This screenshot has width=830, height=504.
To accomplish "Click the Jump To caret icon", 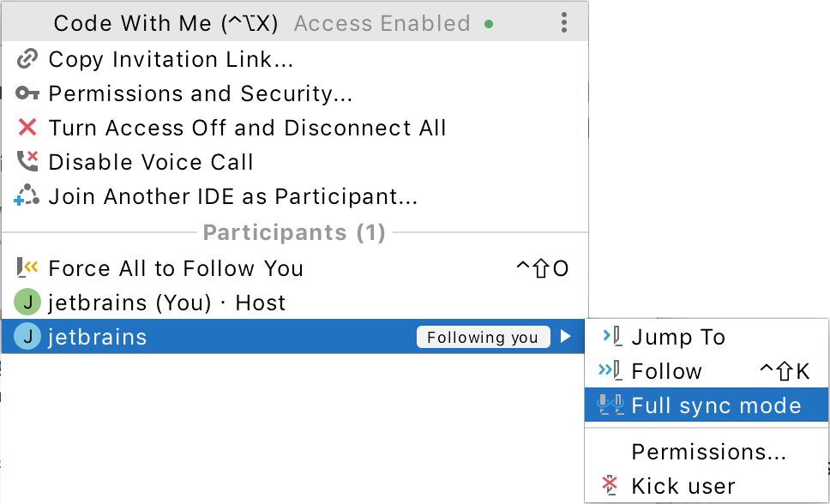I will pyautogui.click(x=610, y=337).
